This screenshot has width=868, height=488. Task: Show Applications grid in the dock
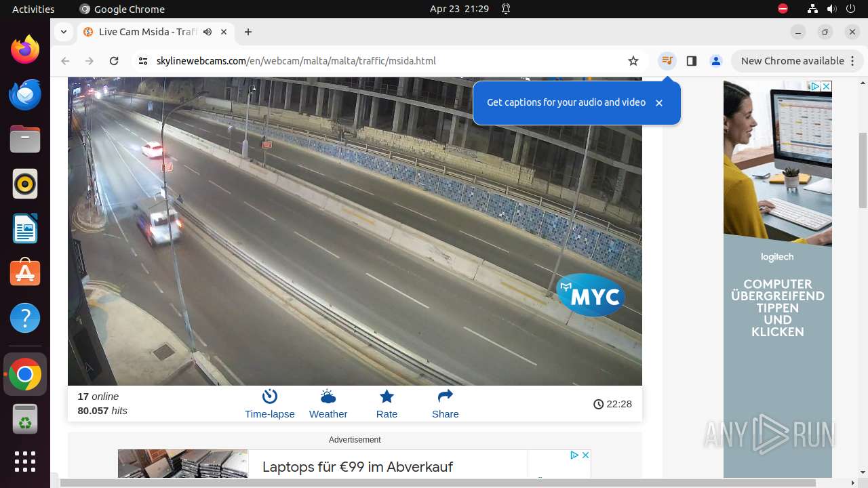(x=25, y=462)
